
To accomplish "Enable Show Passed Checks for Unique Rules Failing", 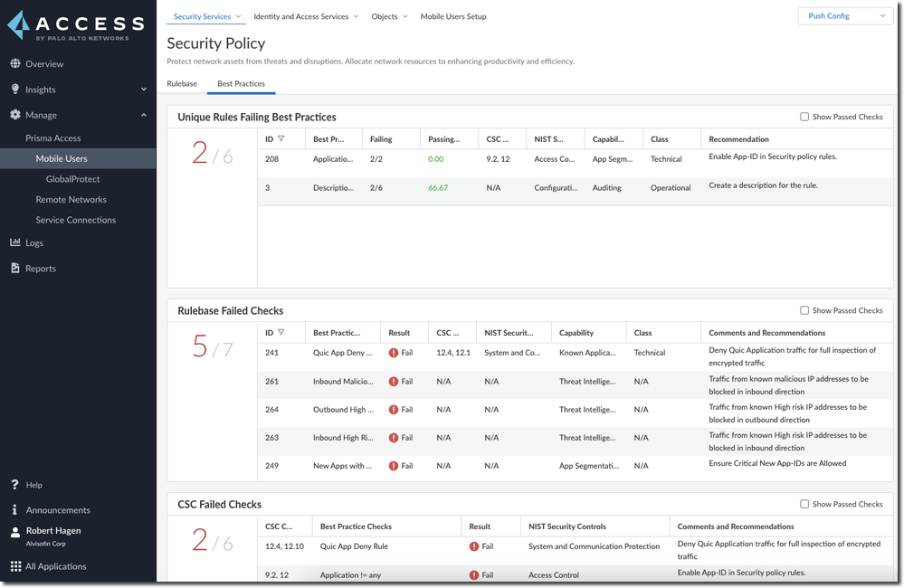I will coord(804,116).
